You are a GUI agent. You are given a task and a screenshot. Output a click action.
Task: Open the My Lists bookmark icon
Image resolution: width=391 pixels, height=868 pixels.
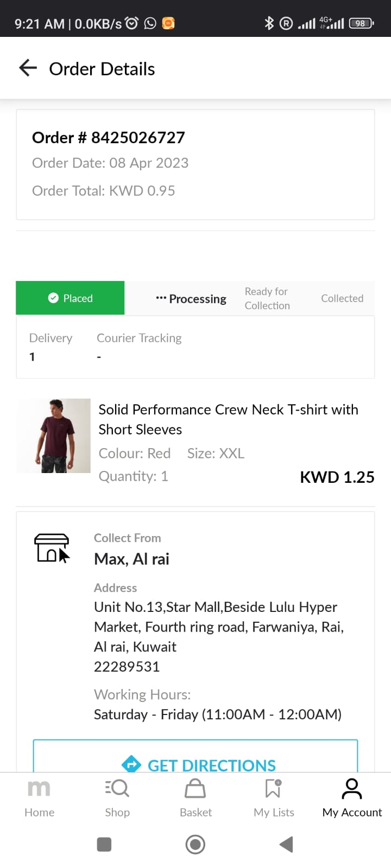coord(274,788)
